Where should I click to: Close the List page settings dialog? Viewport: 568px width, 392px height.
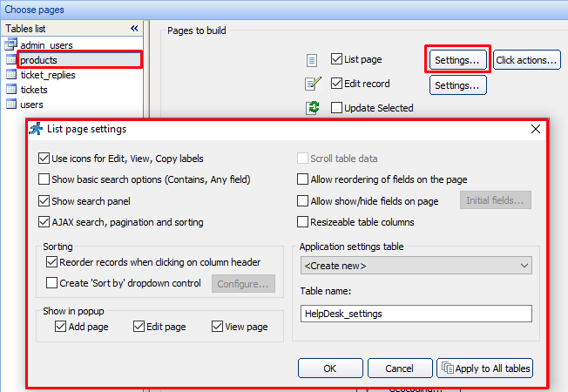[x=536, y=129]
